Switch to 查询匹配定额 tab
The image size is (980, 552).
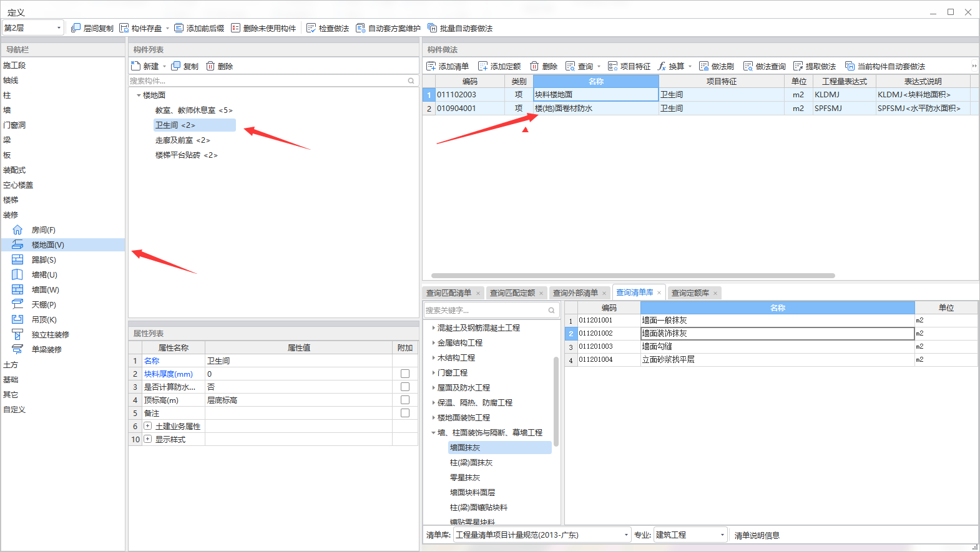tap(512, 293)
